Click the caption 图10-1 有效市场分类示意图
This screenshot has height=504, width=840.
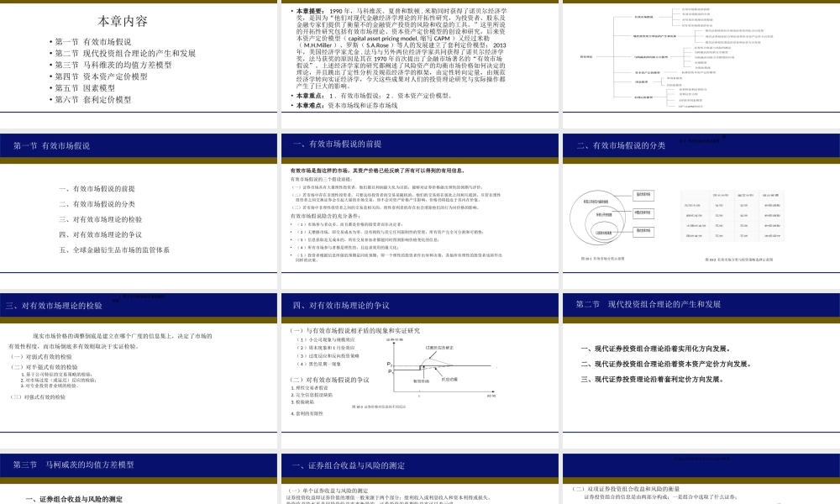pos(603,259)
